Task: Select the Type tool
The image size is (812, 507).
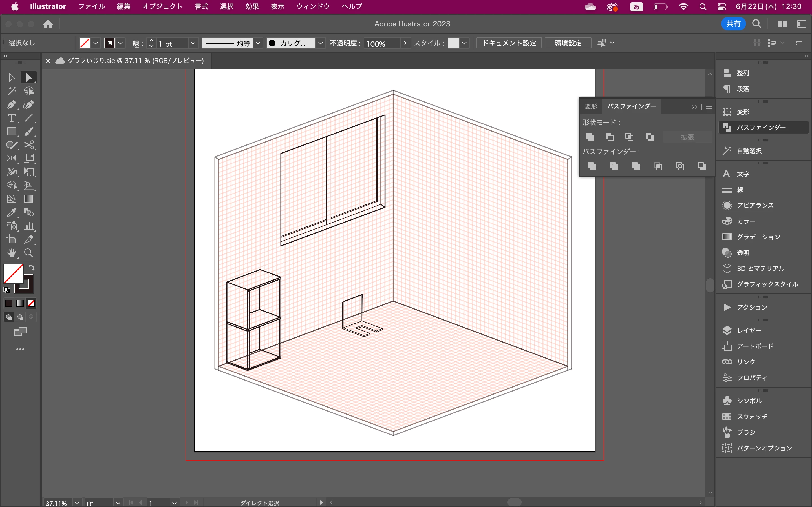Action: pyautogui.click(x=11, y=118)
